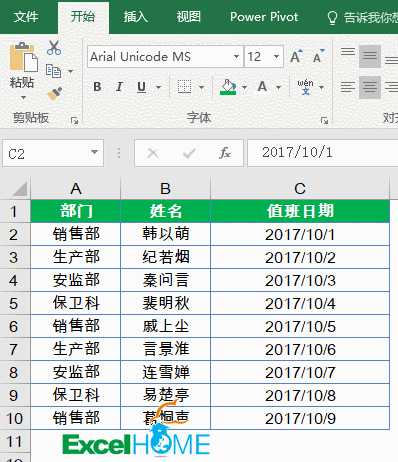Click the borders grid icon
Screen dimensions: 398x462
(x=184, y=87)
